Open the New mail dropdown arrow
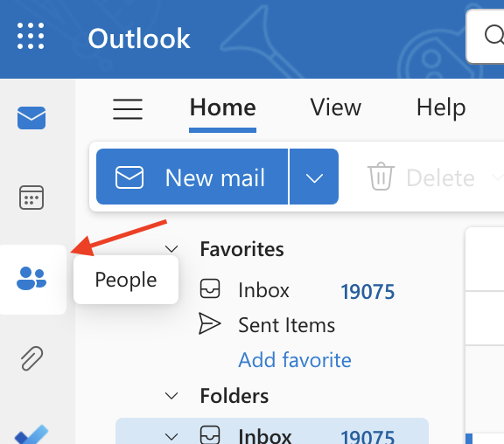This screenshot has width=504, height=444. [x=314, y=177]
